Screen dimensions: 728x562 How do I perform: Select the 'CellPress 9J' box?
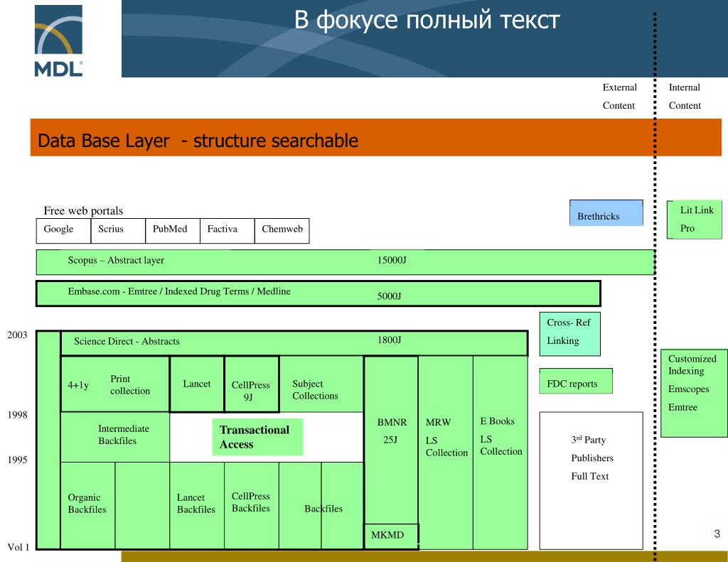point(252,384)
